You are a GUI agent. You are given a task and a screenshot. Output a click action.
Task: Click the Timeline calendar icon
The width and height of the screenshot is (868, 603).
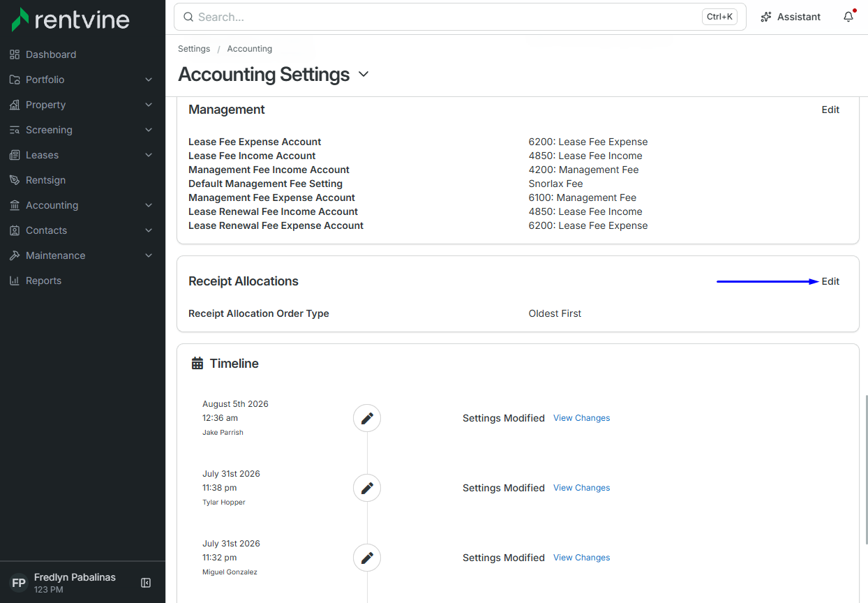(197, 364)
